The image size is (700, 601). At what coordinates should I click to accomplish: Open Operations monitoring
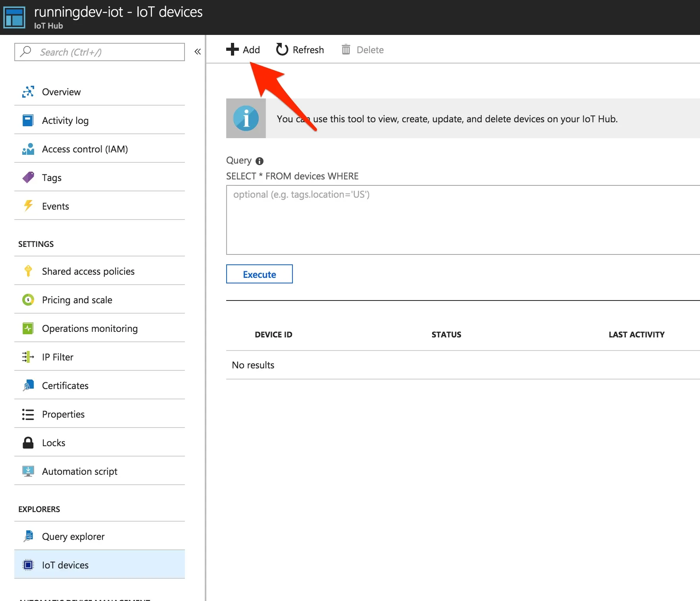click(100, 328)
